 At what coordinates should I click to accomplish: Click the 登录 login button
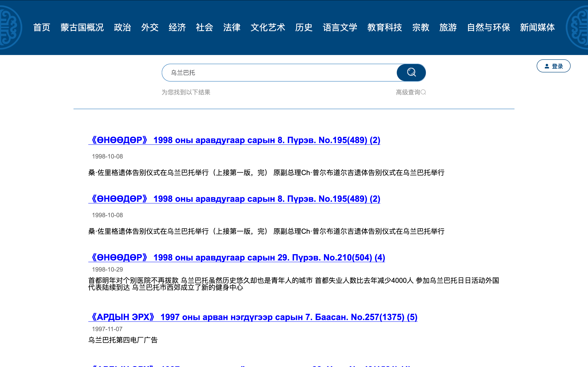[553, 66]
